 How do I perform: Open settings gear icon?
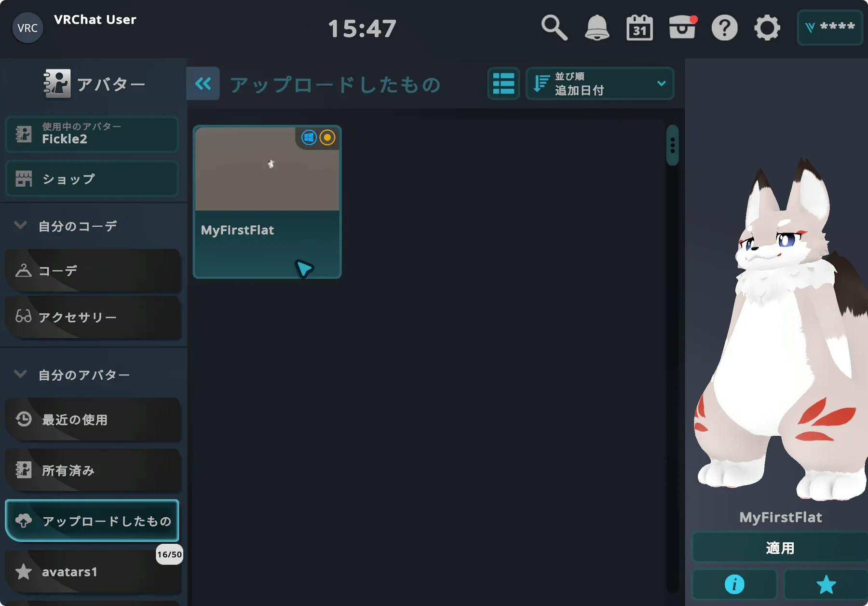tap(767, 28)
